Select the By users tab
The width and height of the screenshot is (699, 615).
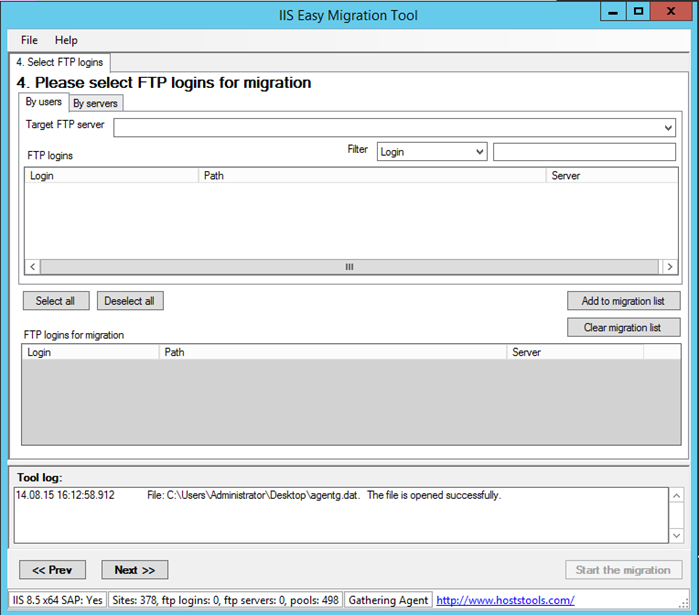[43, 102]
